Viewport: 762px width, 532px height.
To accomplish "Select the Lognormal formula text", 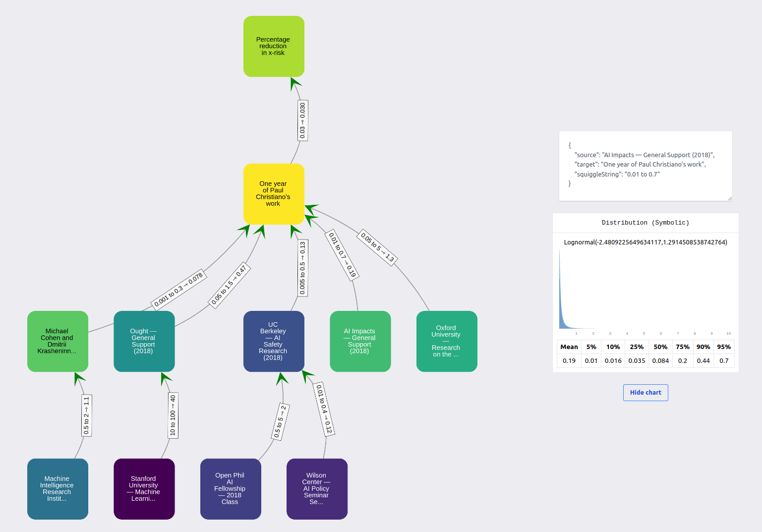I will (x=645, y=242).
